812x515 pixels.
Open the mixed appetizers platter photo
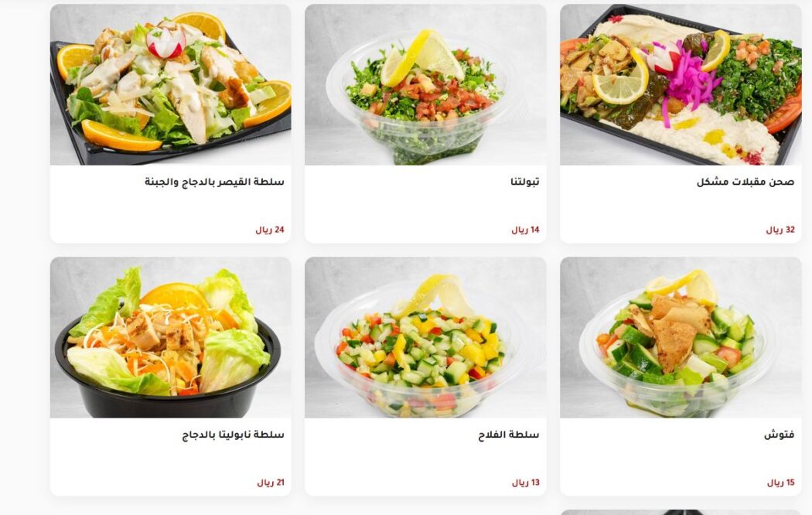[681, 85]
